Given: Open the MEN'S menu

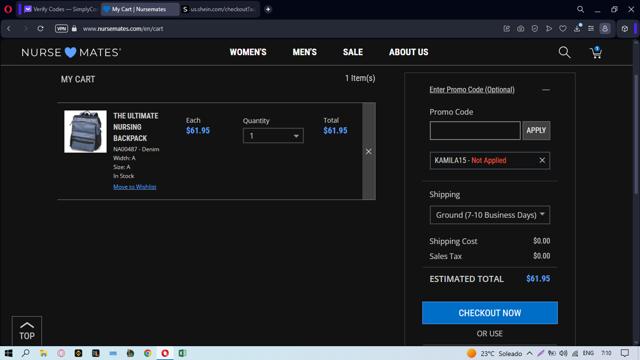Looking at the screenshot, I should click(x=304, y=52).
